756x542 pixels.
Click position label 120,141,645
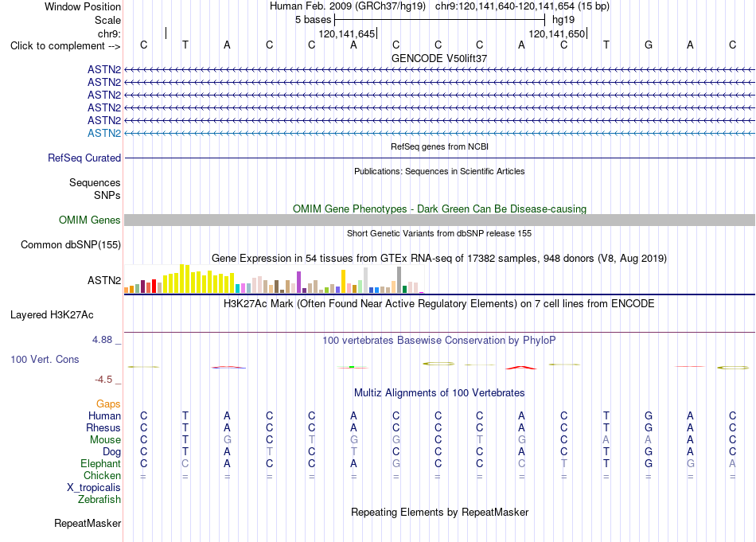pos(347,33)
